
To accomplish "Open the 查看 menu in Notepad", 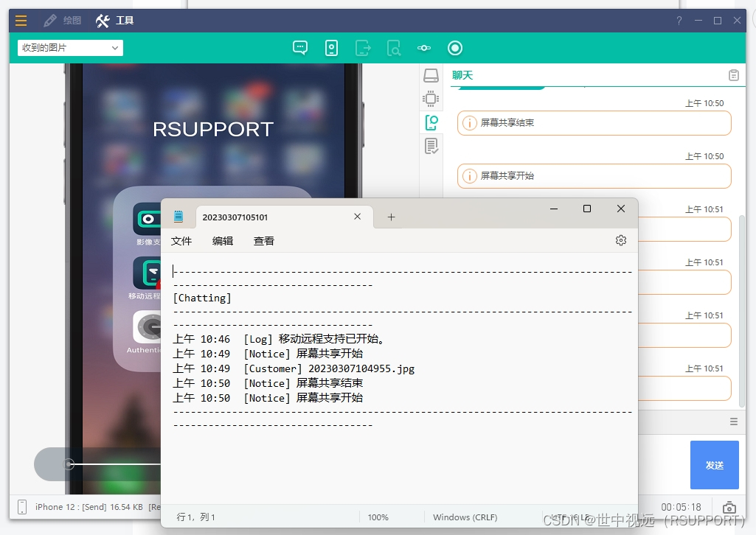I will tap(264, 241).
